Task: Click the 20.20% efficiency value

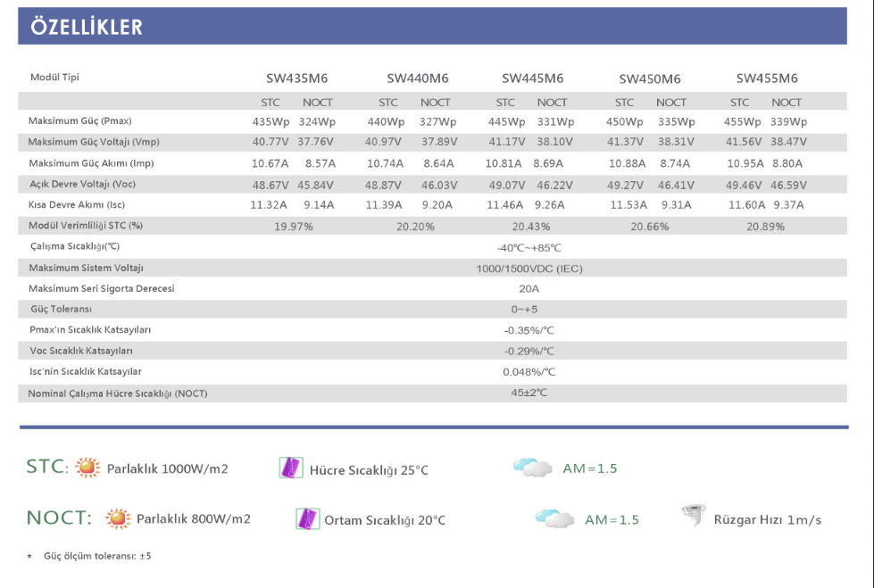Action: (415, 227)
